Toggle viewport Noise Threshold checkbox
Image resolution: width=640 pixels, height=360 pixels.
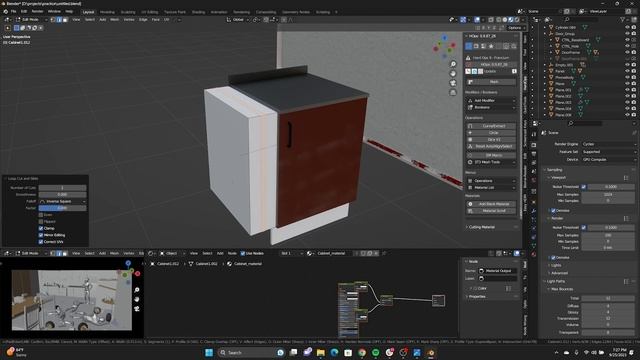pyautogui.click(x=584, y=187)
